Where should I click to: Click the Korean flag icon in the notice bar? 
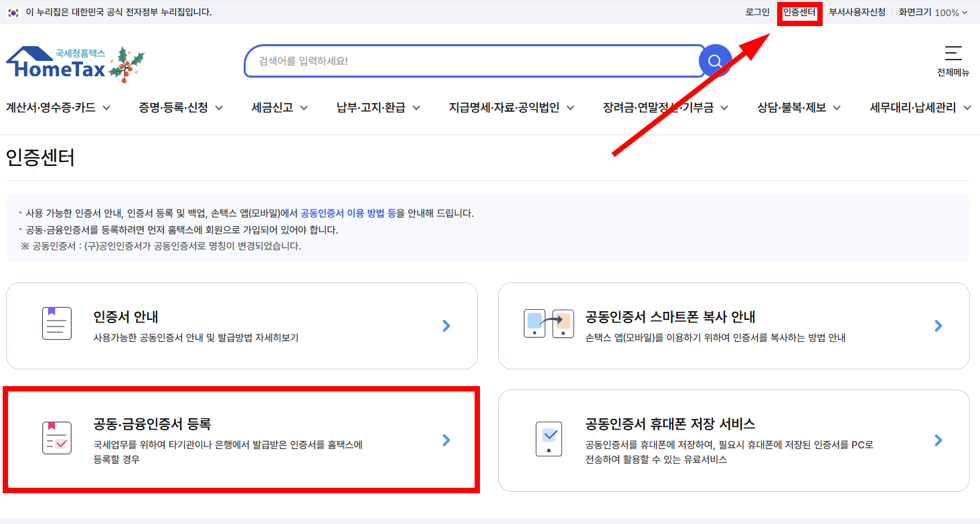click(14, 12)
